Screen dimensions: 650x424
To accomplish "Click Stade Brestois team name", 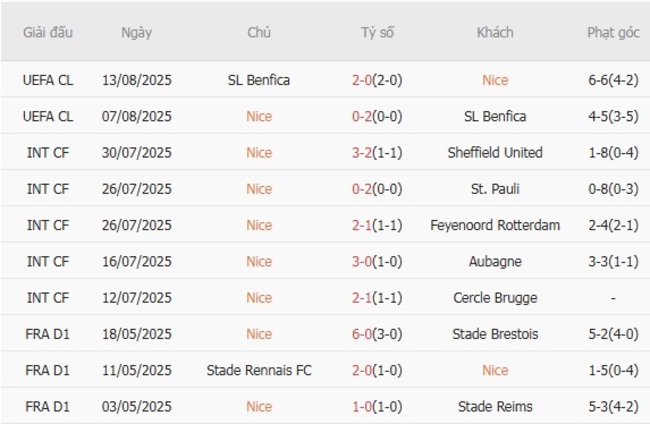I will click(495, 334).
